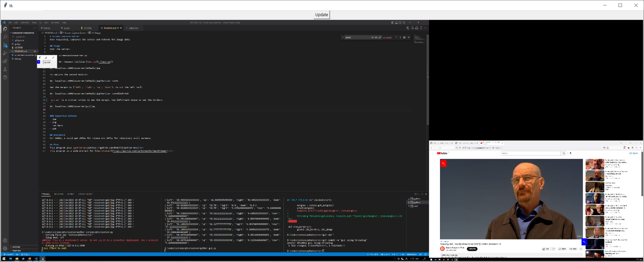Collapse the SCREENCAPTURESERVER folder tree
Screen dimensions: 644x262
11,33
